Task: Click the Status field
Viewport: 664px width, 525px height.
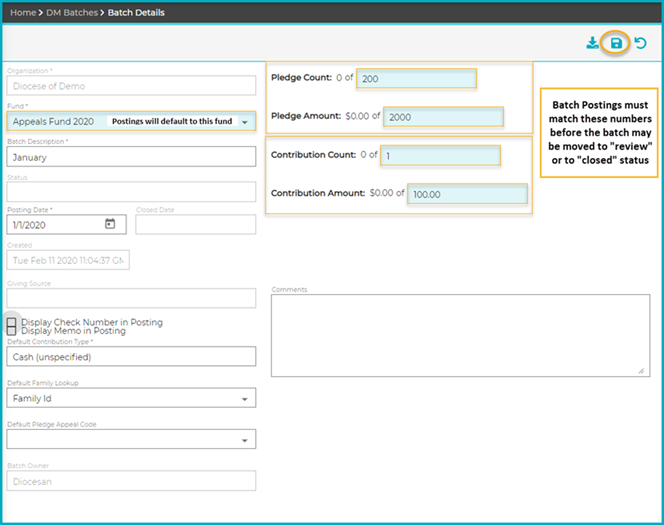Action: 131,192
